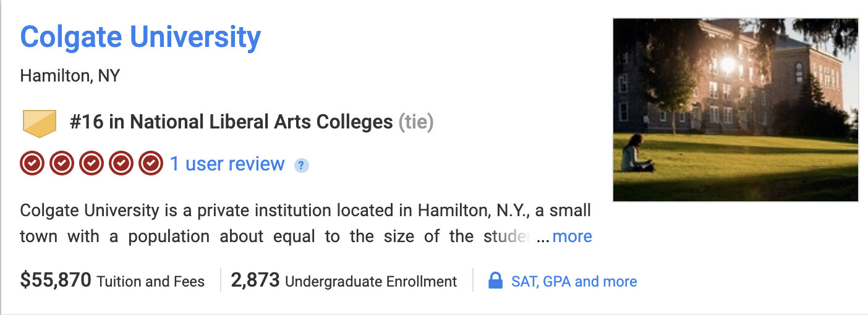Click the gold ranking badge icon
The width and height of the screenshot is (868, 315).
pyautogui.click(x=40, y=123)
